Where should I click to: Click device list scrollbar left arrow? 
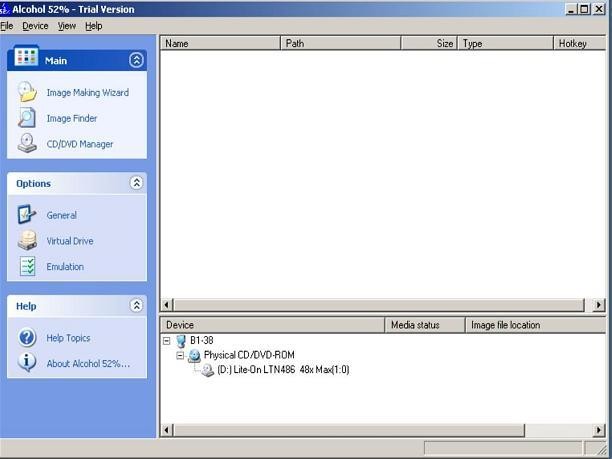(167, 430)
